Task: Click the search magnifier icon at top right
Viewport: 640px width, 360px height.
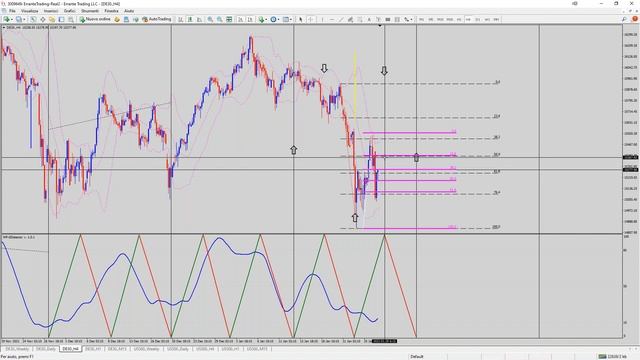Action: [624, 19]
